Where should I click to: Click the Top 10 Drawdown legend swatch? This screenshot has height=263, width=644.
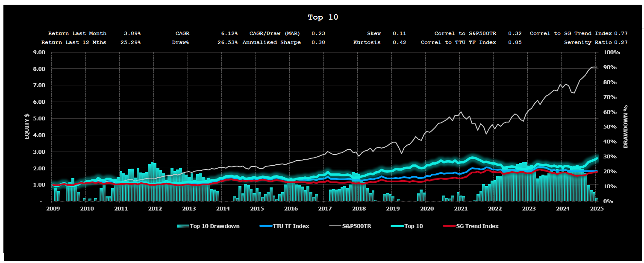click(x=183, y=226)
